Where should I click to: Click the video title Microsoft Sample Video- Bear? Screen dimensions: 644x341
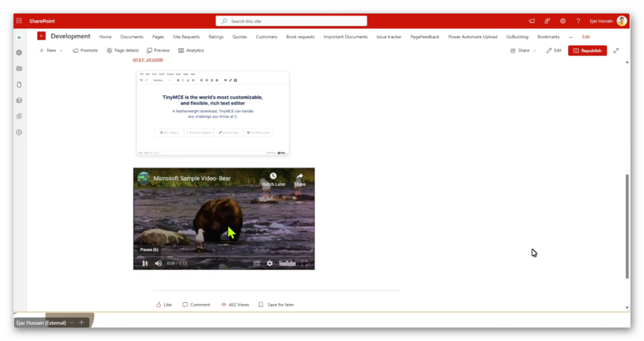click(x=192, y=178)
